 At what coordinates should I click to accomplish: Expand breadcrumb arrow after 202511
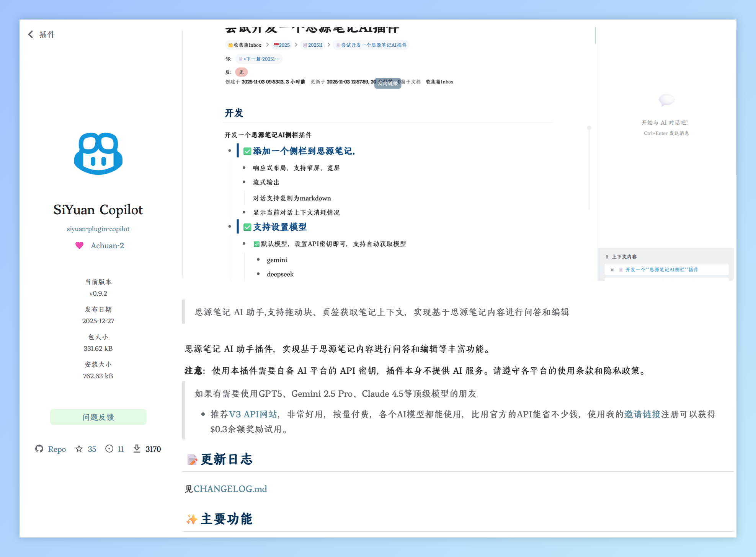click(x=328, y=45)
